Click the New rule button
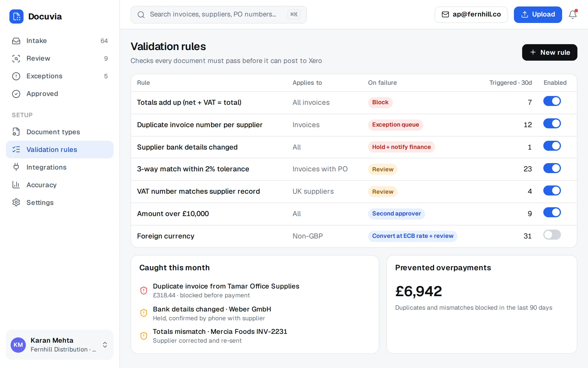Screen dimensions: 588x368 (x=549, y=52)
